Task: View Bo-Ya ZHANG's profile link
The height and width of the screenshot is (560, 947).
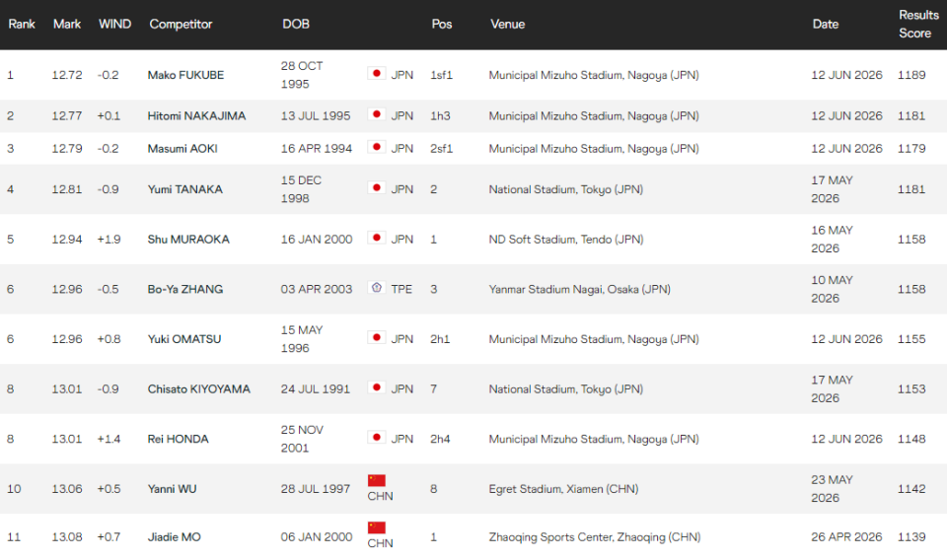Action: 184,289
